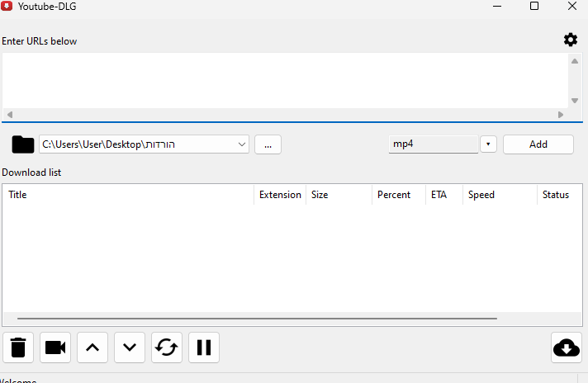
Task: Move the item down with the down arrow button
Action: (x=130, y=348)
